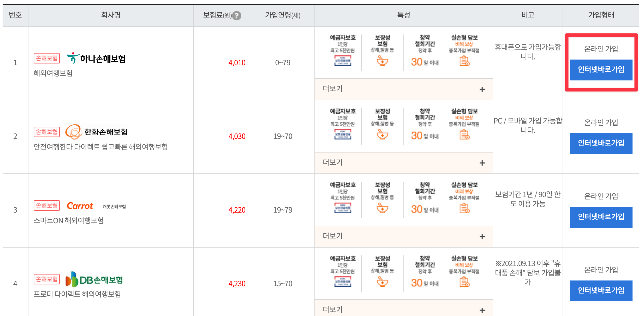Screen dimensions: 644x316
Task: Click the Hanwha Insurance logo
Action: 97,132
